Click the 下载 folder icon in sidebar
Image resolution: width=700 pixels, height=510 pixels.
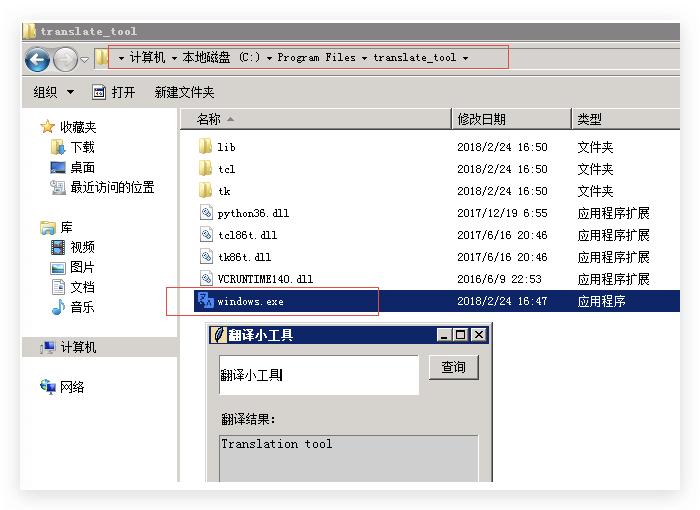58,147
